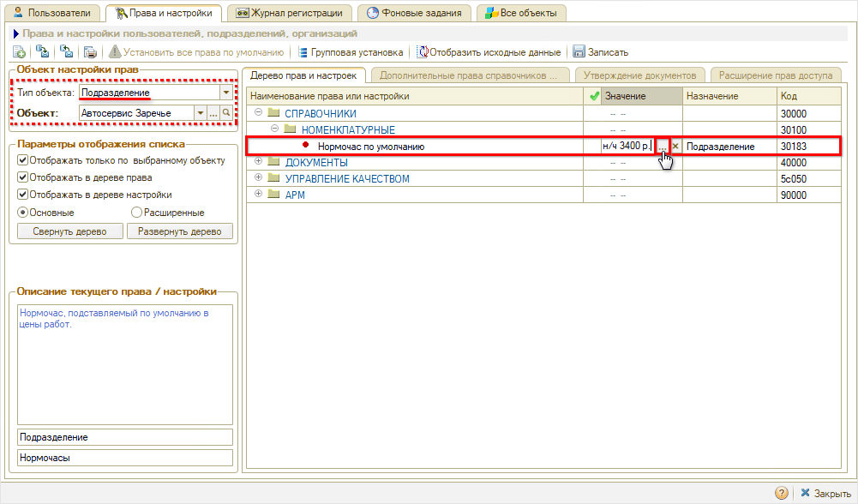Click magnifier icon next to Объект field

click(x=225, y=113)
